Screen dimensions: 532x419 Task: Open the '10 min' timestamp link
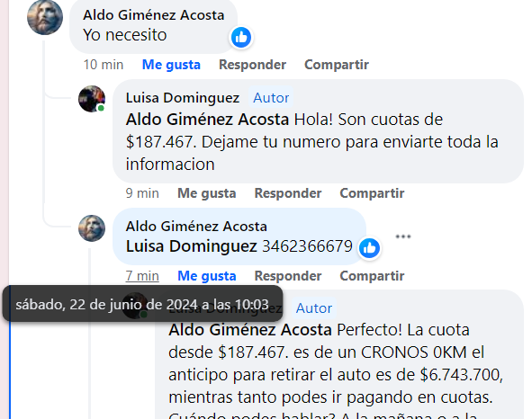point(104,65)
